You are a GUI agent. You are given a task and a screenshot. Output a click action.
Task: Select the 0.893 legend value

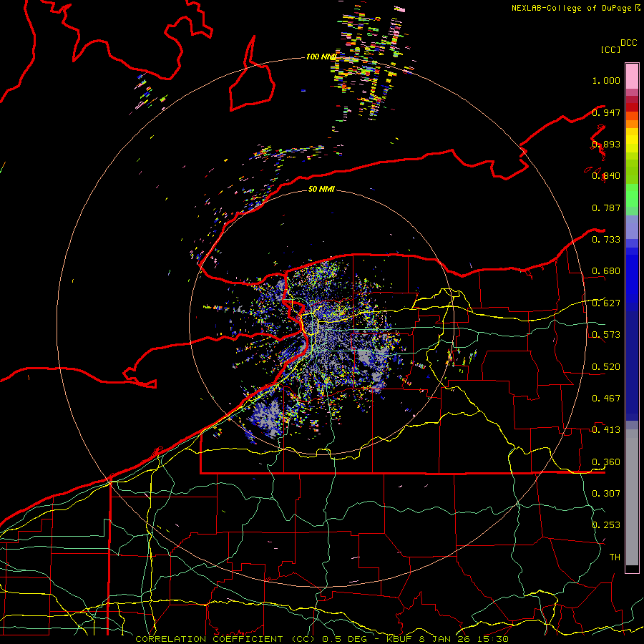click(x=606, y=144)
